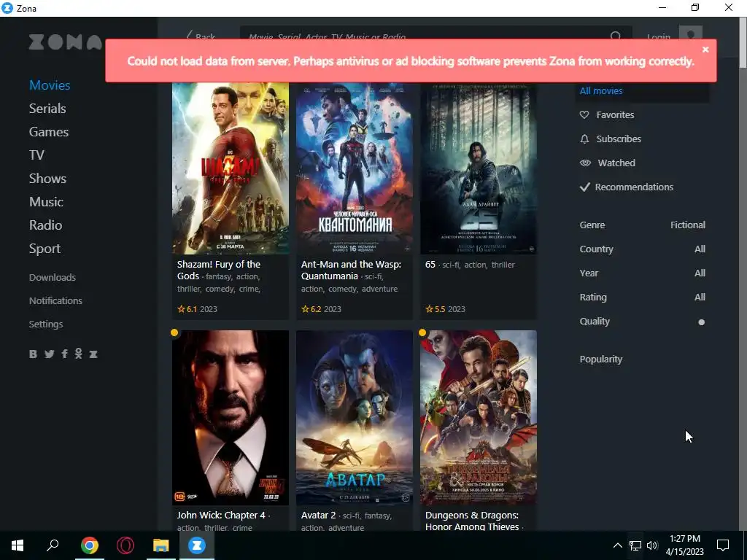Screen dimensions: 747x560
Task: Open John Wick: Chapter 4 poster
Action: (230, 418)
